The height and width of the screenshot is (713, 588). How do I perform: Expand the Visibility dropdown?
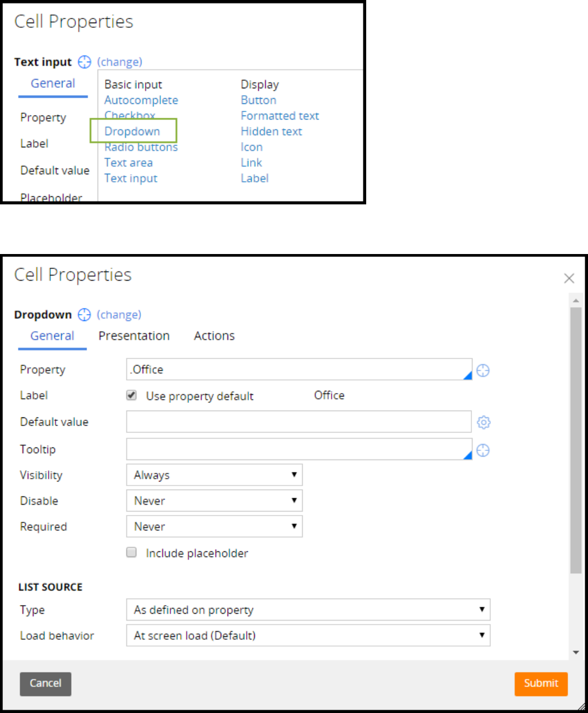point(214,475)
